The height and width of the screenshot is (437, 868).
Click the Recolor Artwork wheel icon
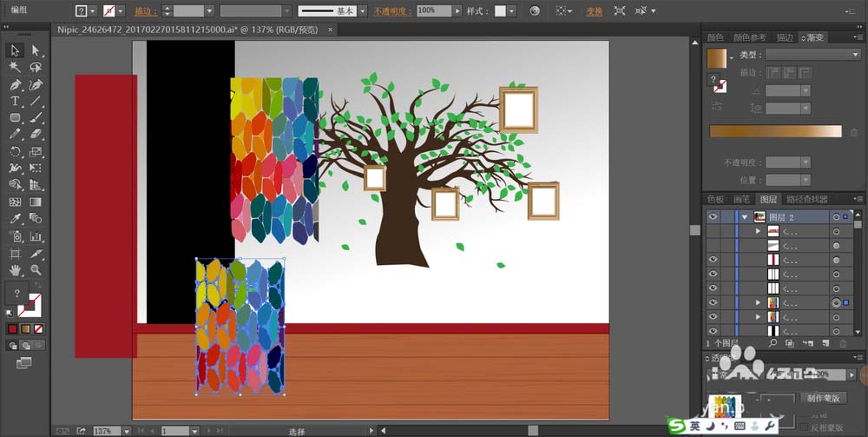(x=534, y=10)
